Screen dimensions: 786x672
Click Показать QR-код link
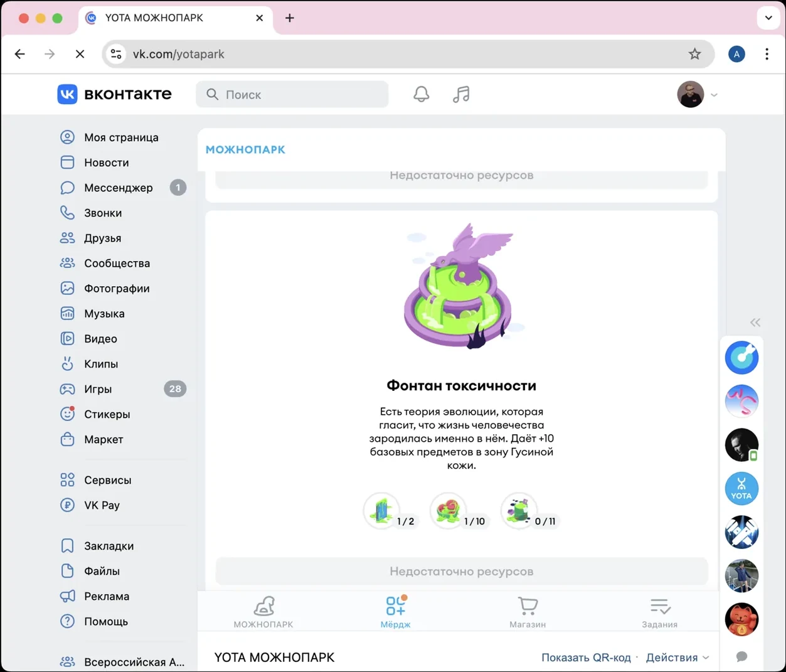pyautogui.click(x=586, y=658)
